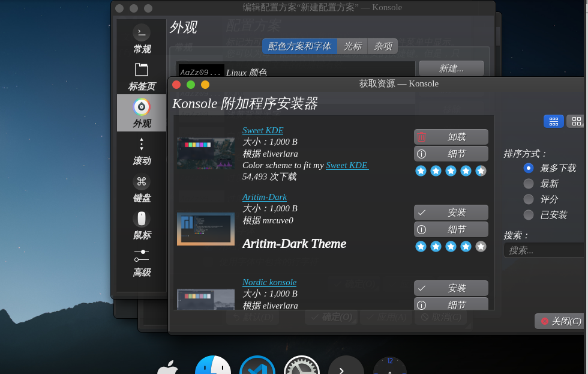This screenshot has height=374, width=588.
Task: Click the Apple logo launcher in dock
Action: 168,367
